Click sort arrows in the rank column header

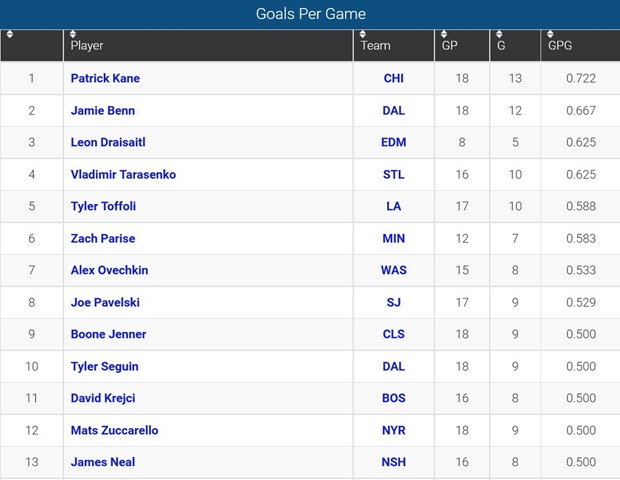[x=10, y=35]
